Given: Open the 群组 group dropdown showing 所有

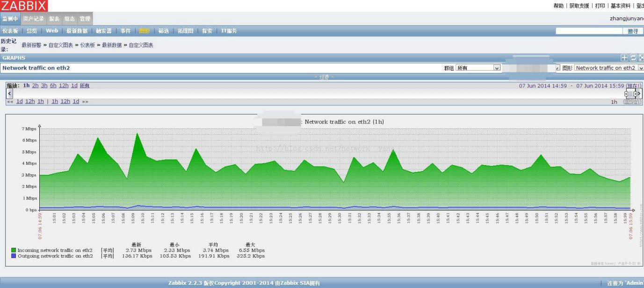Looking at the screenshot, I should [x=478, y=68].
